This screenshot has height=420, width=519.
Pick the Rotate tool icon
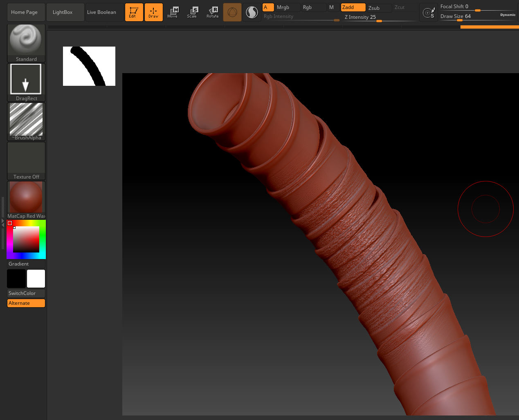coord(212,12)
